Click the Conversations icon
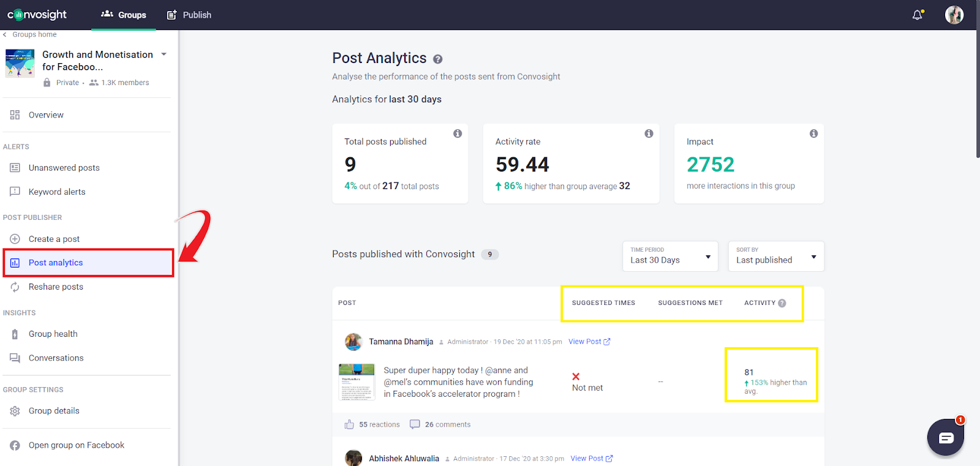Viewport: 980px width, 466px height. click(15, 358)
